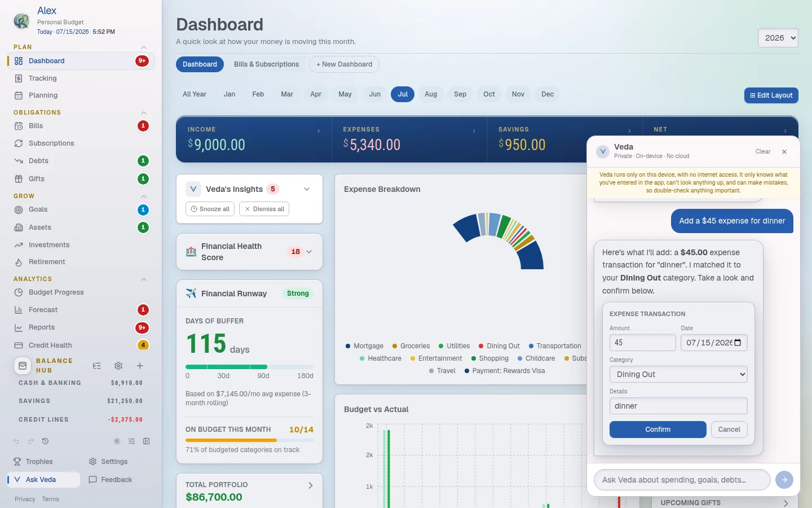
Task: Clear the Veda conversation
Action: 763,152
